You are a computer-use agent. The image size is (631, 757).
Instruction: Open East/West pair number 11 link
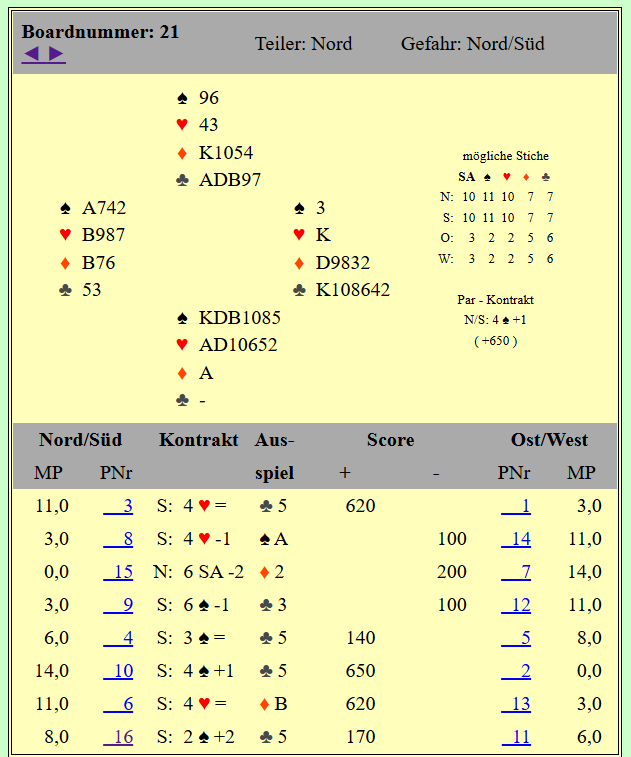tap(516, 737)
